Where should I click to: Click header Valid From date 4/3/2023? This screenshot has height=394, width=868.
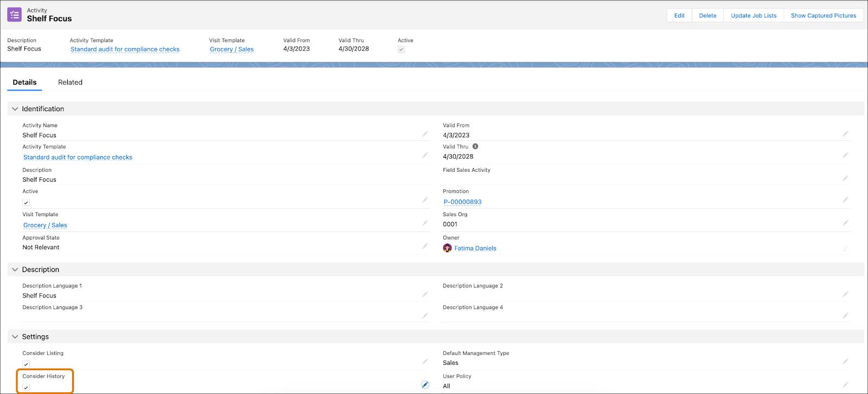pos(296,49)
